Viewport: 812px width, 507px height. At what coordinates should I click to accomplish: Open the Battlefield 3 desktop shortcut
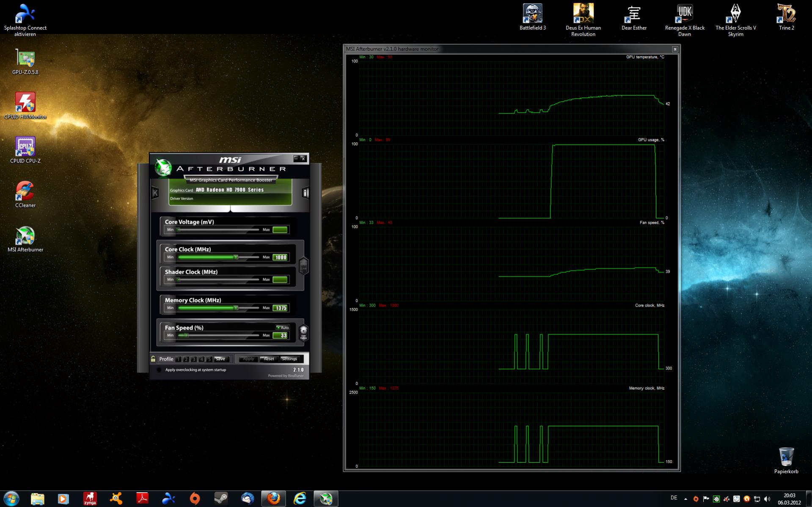[x=532, y=17]
